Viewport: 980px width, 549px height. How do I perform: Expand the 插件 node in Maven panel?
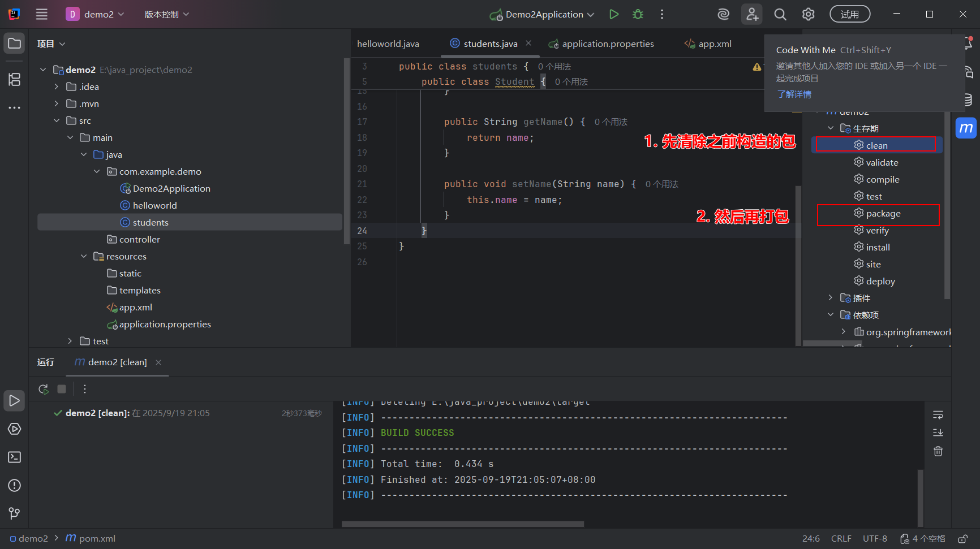pyautogui.click(x=831, y=298)
